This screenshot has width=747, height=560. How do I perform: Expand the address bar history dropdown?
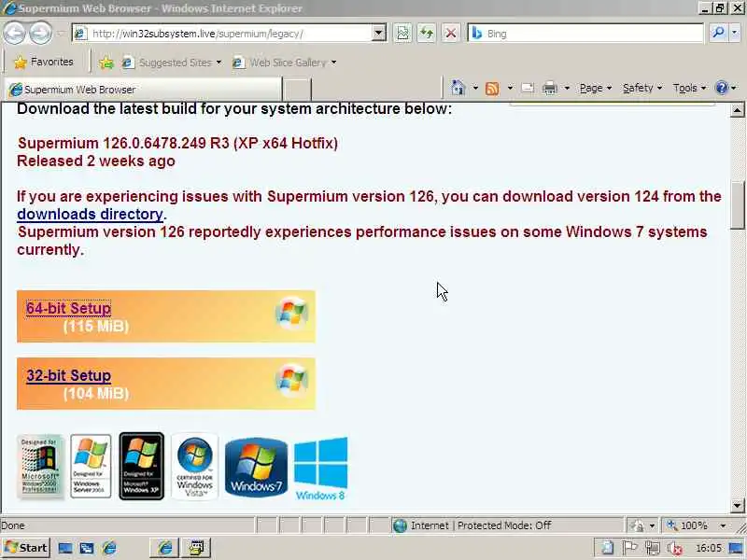379,34
